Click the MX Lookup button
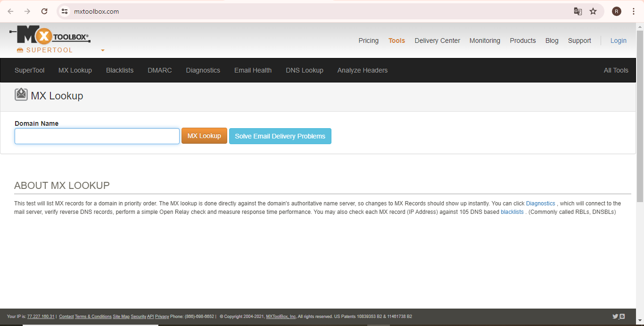This screenshot has width=644, height=326. click(x=204, y=136)
